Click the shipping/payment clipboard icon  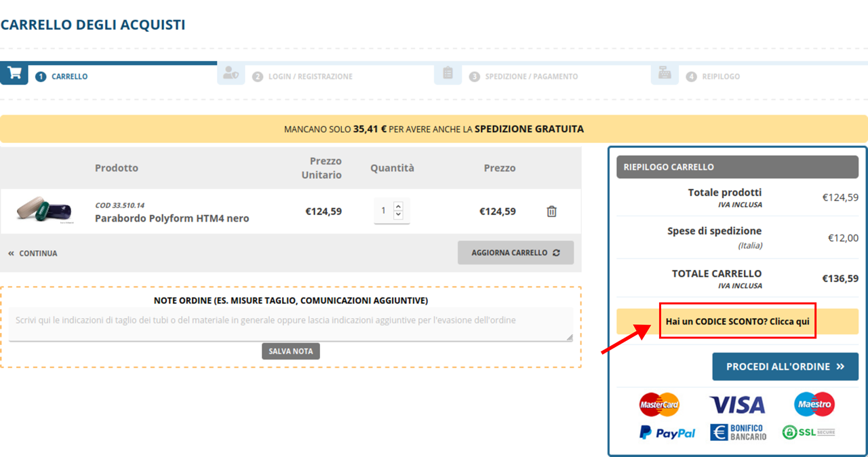[448, 73]
